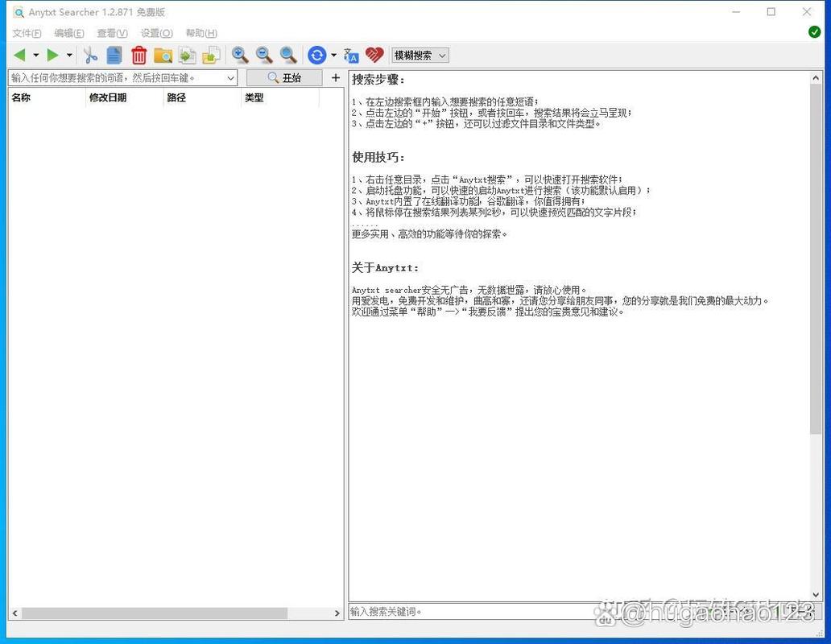Click the zoom out magnifier icon

tap(264, 55)
